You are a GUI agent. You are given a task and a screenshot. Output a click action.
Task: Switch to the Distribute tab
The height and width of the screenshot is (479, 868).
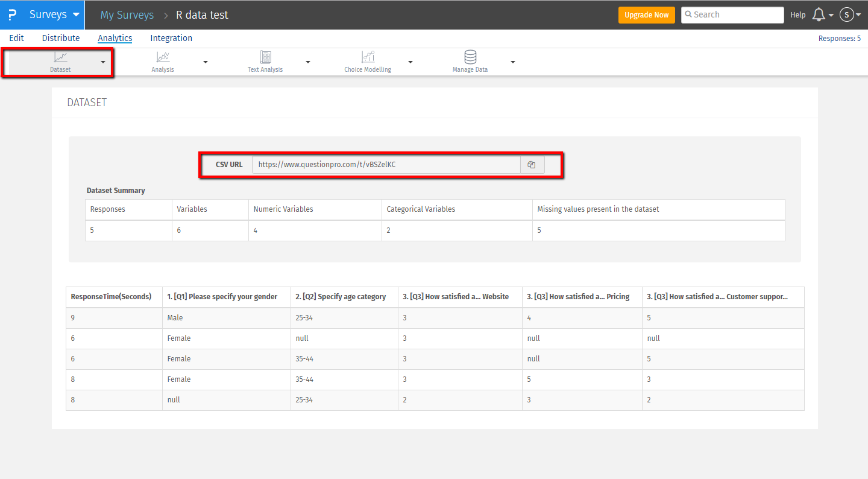point(61,38)
